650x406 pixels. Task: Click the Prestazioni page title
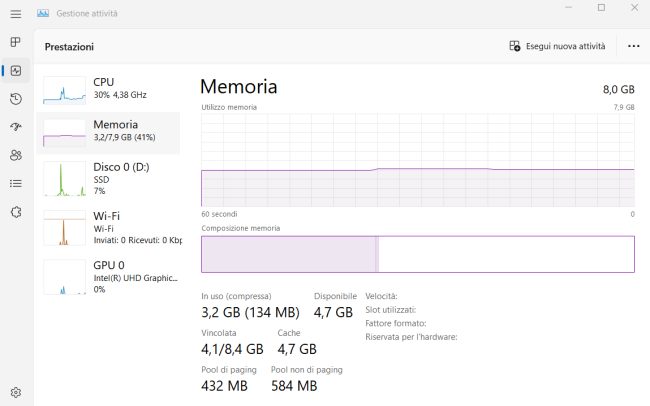tap(69, 47)
